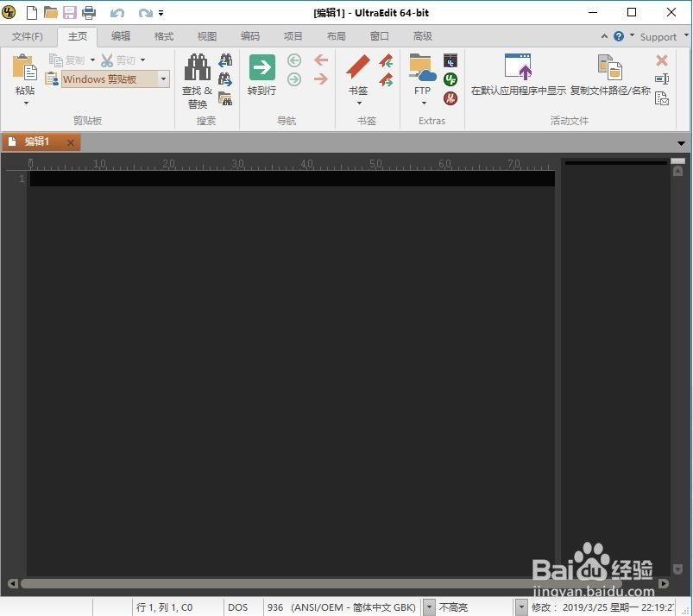Image resolution: width=693 pixels, height=616 pixels.
Task: Click the previous bookmark icon
Action: pos(386,60)
